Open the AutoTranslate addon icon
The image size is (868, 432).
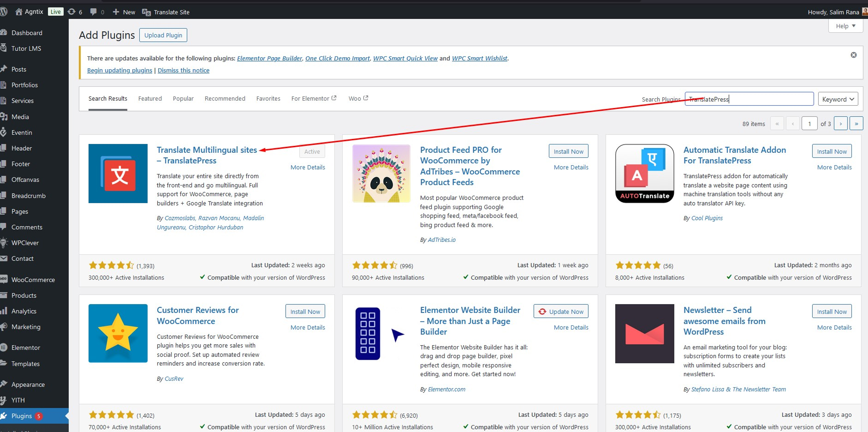(x=644, y=174)
